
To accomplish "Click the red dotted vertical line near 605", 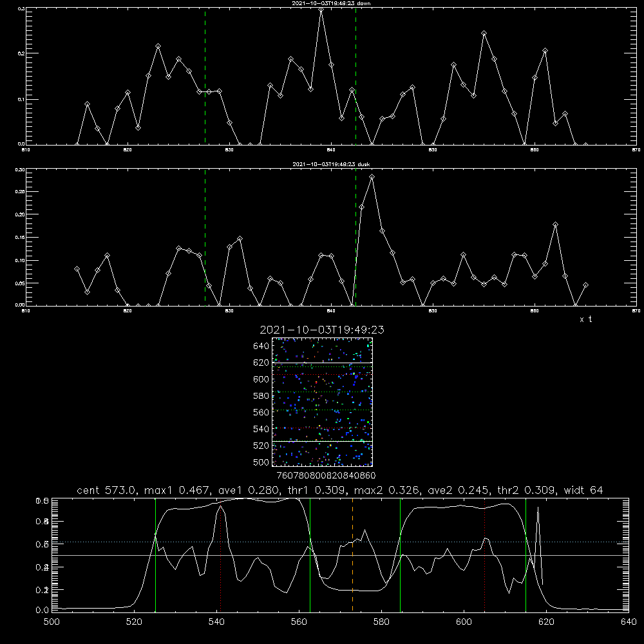I will [x=485, y=554].
